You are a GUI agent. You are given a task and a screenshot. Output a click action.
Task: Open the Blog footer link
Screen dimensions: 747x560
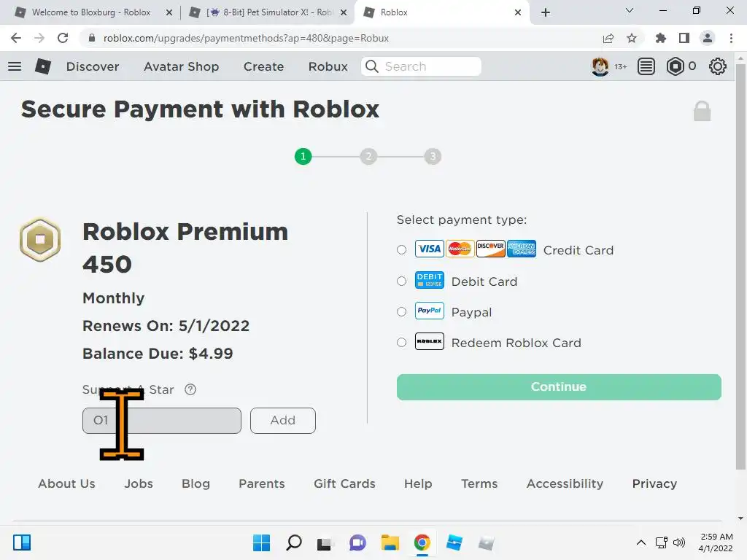196,483
